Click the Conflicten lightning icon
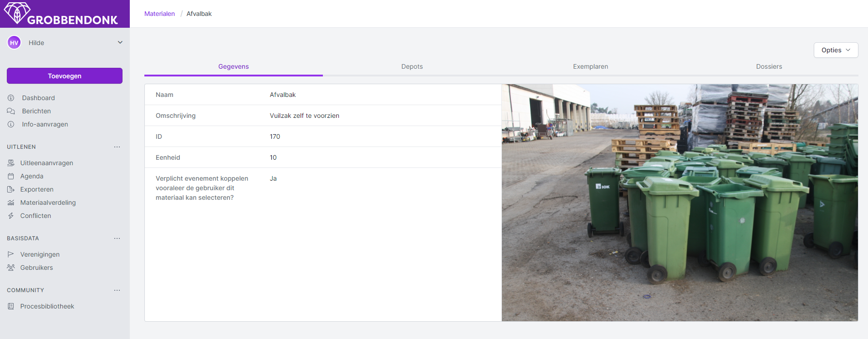Screen dimensions: 868x339 pyautogui.click(x=11, y=216)
